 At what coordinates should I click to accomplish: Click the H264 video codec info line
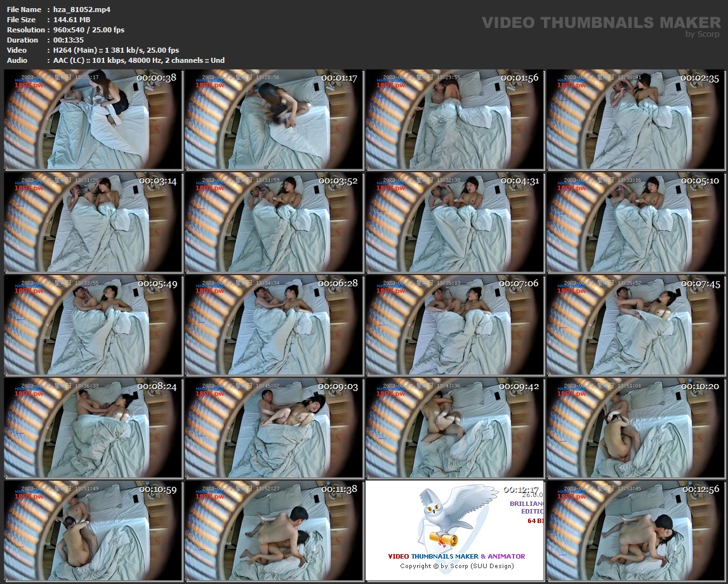tap(116, 50)
